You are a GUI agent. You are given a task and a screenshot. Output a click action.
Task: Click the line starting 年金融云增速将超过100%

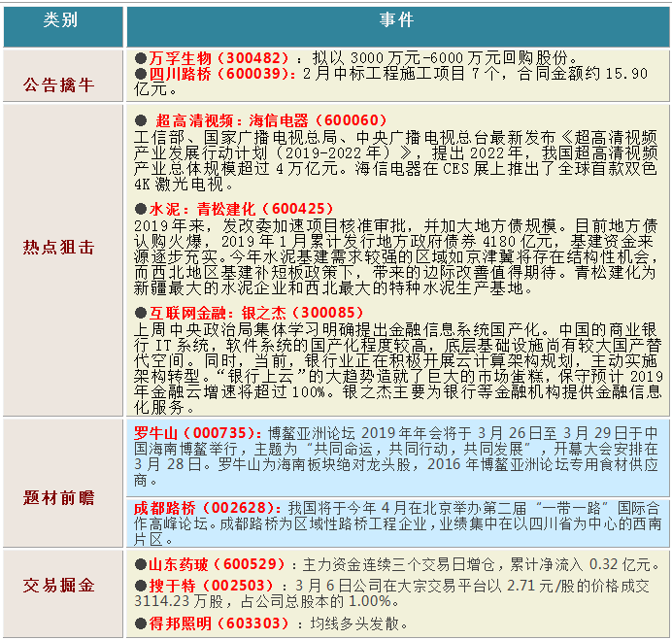[398, 391]
